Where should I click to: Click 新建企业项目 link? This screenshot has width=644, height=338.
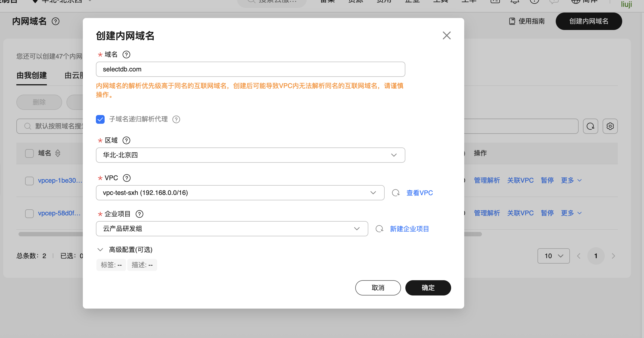click(409, 229)
